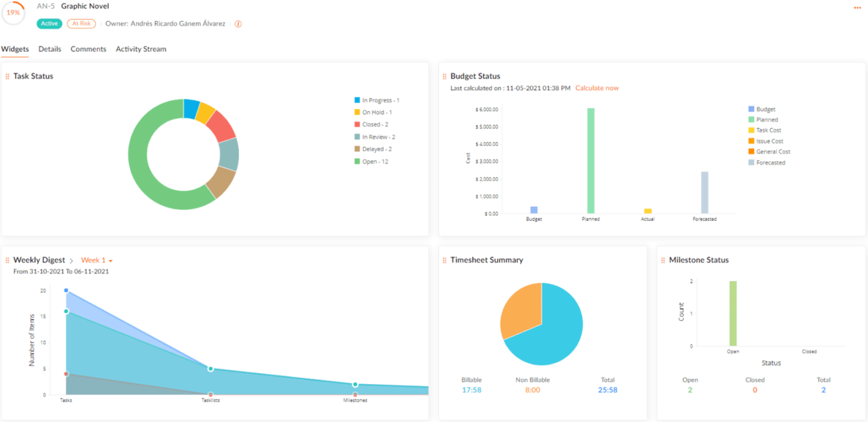This screenshot has width=868, height=422.
Task: Click the gray Forecasted bar
Action: tap(705, 192)
